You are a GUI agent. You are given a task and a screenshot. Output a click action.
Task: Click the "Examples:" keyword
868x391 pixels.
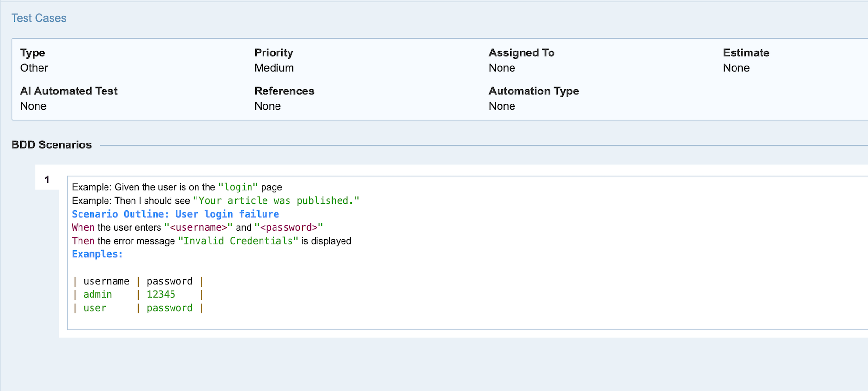[x=97, y=254]
